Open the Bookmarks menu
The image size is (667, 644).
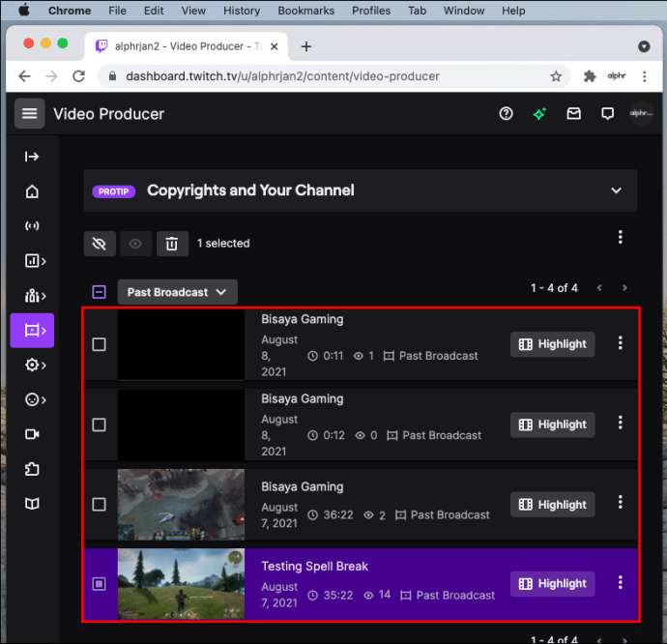(305, 11)
